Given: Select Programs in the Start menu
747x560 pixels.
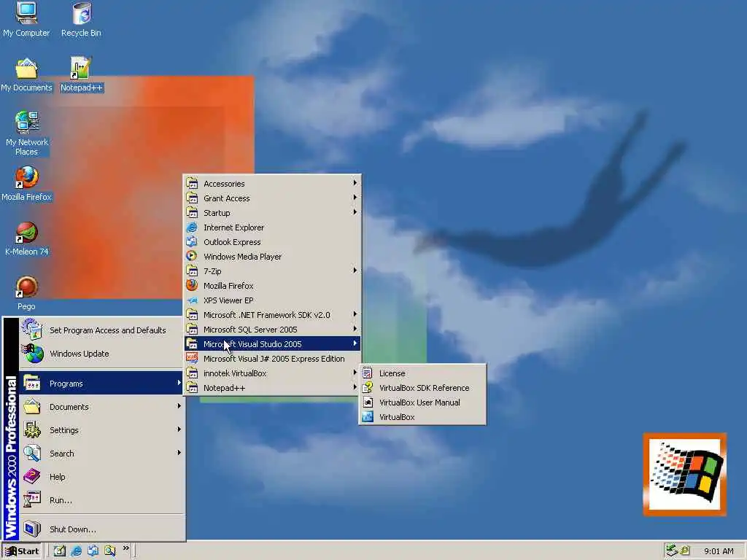Looking at the screenshot, I should 102,384.
